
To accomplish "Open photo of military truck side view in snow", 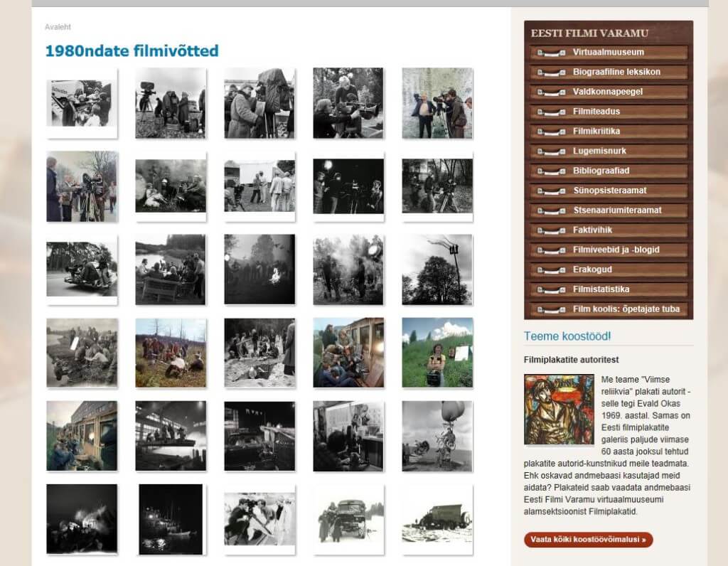I will point(437,519).
